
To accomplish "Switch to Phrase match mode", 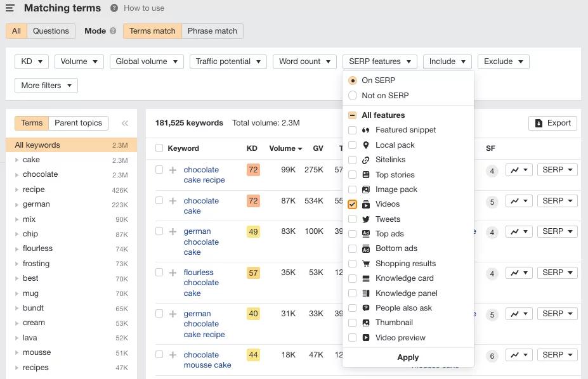I will [x=212, y=31].
